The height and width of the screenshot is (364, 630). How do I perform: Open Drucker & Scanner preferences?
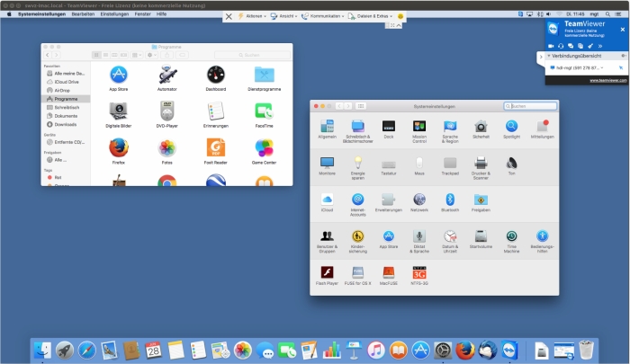tap(481, 168)
